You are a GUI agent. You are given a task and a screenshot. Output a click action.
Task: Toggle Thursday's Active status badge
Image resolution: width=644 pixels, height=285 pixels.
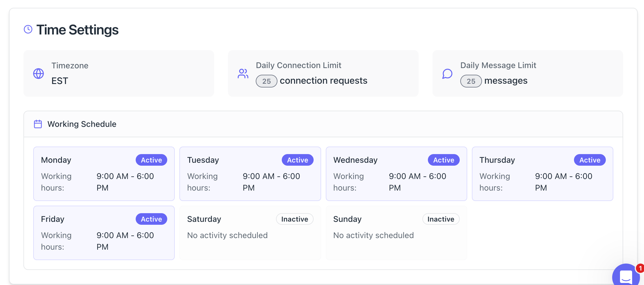(590, 160)
